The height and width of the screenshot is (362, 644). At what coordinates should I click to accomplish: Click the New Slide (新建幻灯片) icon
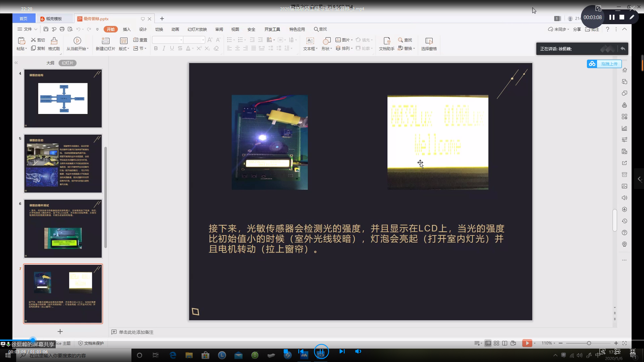(105, 41)
